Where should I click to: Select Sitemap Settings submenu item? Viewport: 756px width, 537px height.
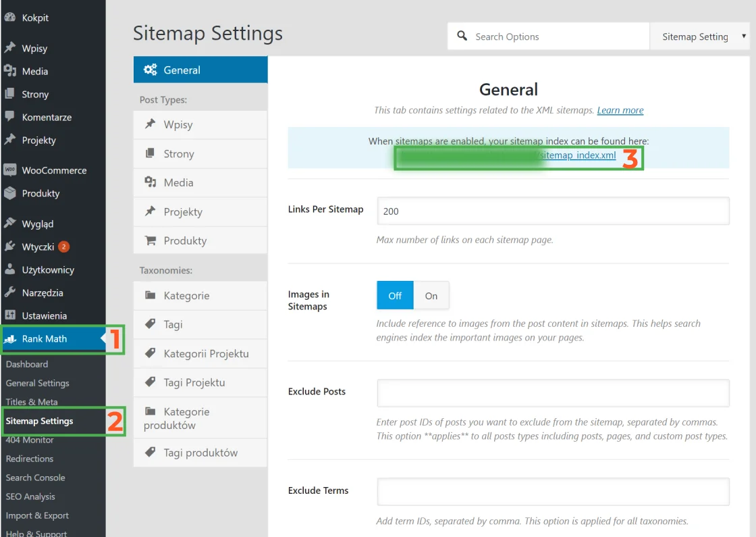point(40,421)
